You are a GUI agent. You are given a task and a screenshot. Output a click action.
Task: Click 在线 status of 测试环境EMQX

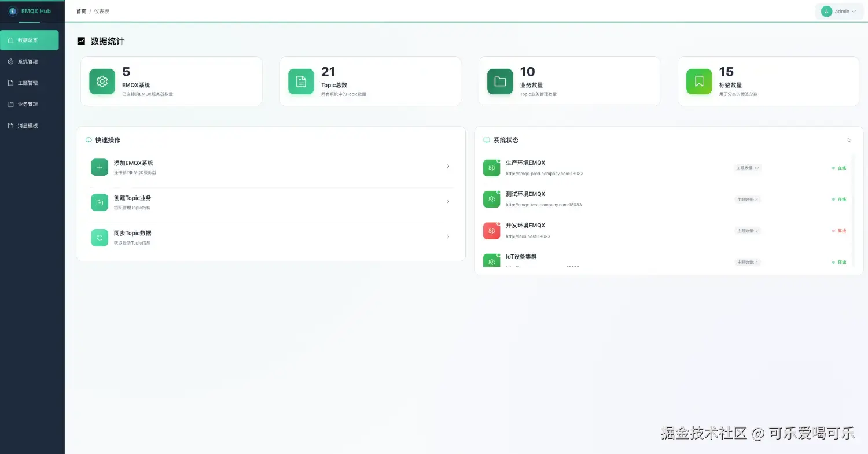coord(839,200)
